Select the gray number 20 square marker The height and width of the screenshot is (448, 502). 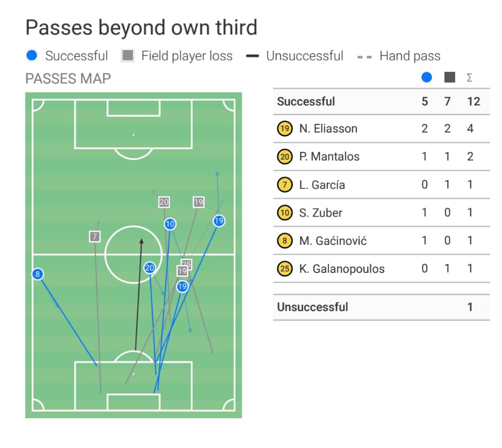(164, 202)
